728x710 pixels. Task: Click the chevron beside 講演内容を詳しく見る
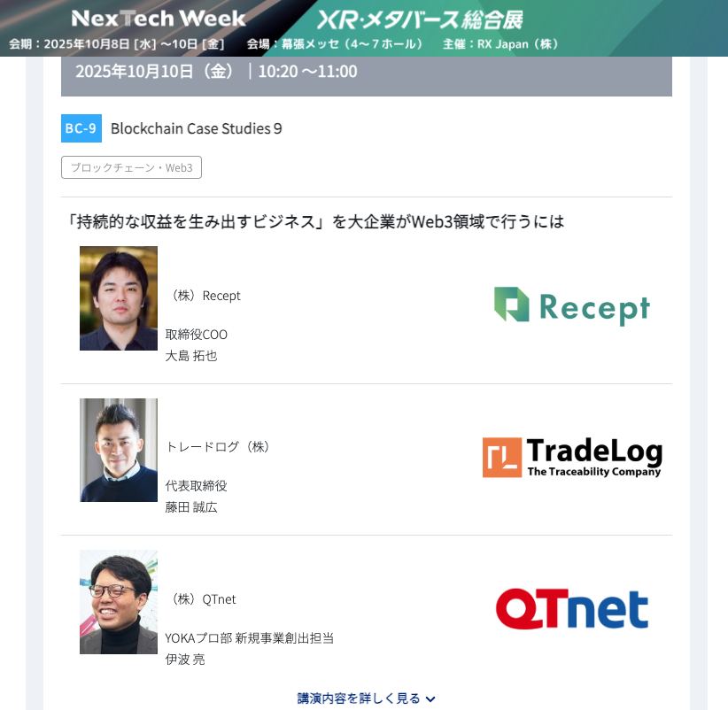click(430, 698)
